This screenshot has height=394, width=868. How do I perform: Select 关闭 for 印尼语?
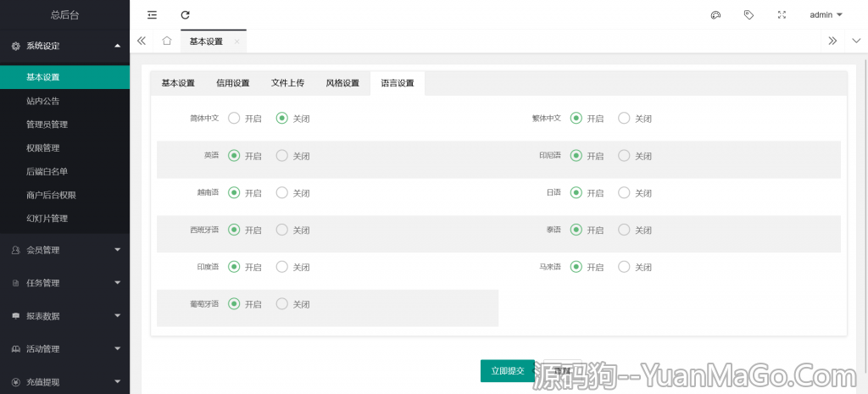click(x=634, y=156)
